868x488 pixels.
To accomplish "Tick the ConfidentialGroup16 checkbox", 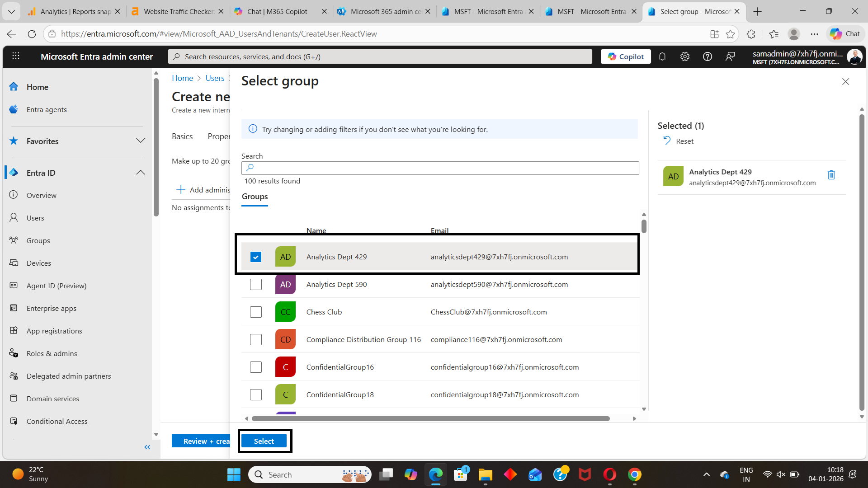I will [256, 367].
